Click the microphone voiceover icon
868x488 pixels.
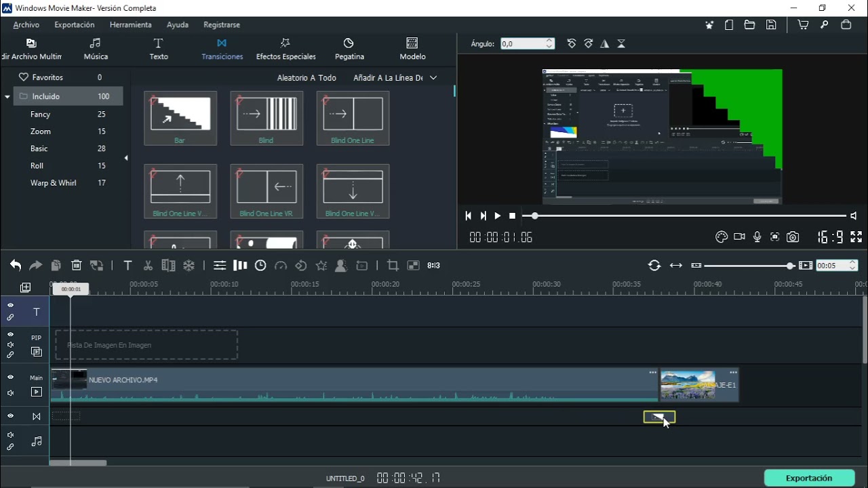pyautogui.click(x=757, y=237)
